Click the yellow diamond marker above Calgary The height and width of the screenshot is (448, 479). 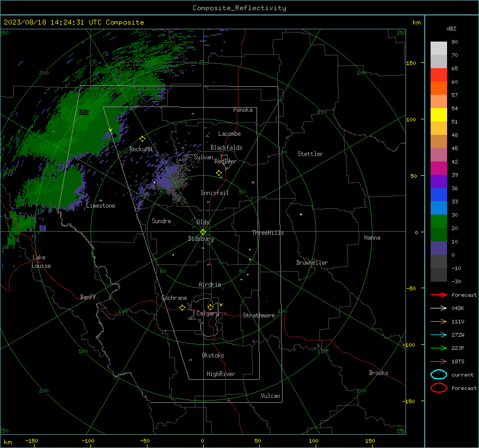pyautogui.click(x=210, y=307)
